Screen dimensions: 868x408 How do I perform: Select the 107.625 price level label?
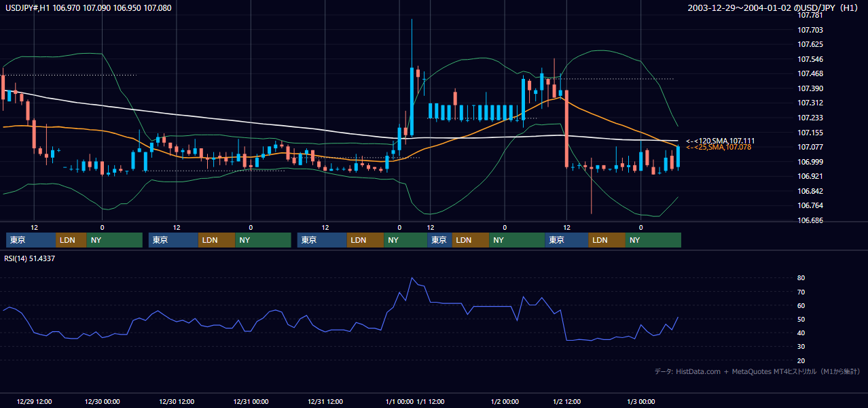tap(810, 44)
